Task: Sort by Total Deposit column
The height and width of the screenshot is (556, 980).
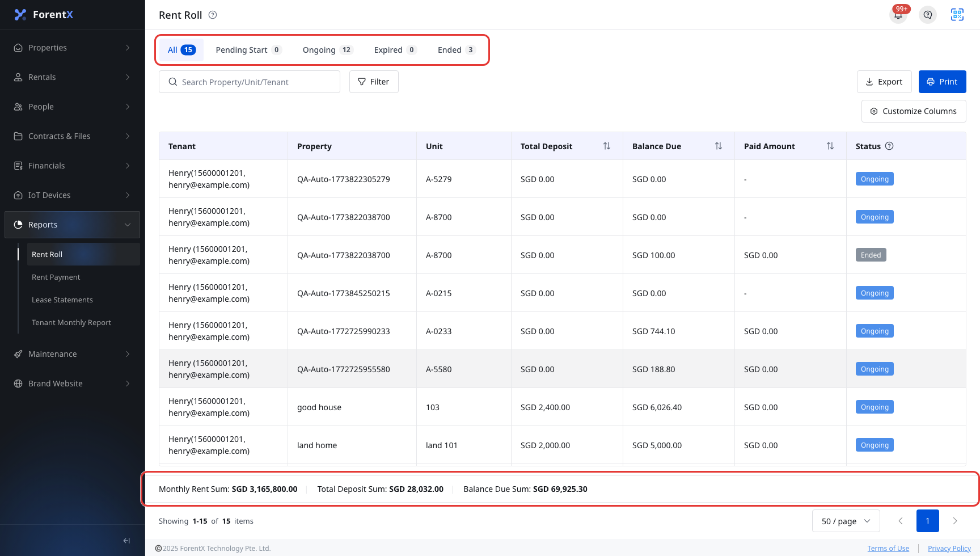Action: click(607, 146)
